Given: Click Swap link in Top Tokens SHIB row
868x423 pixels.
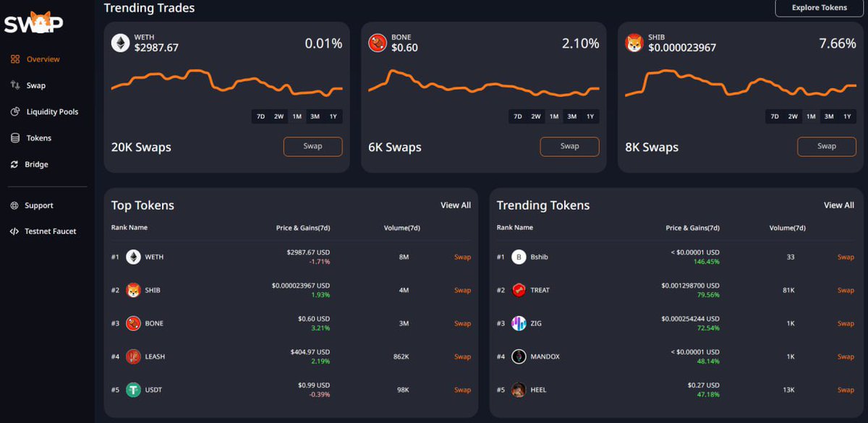Looking at the screenshot, I should pyautogui.click(x=462, y=290).
